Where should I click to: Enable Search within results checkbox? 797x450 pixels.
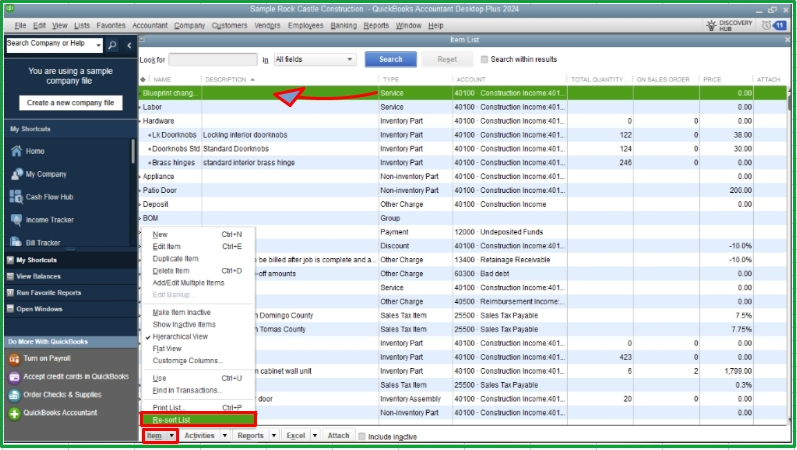485,60
